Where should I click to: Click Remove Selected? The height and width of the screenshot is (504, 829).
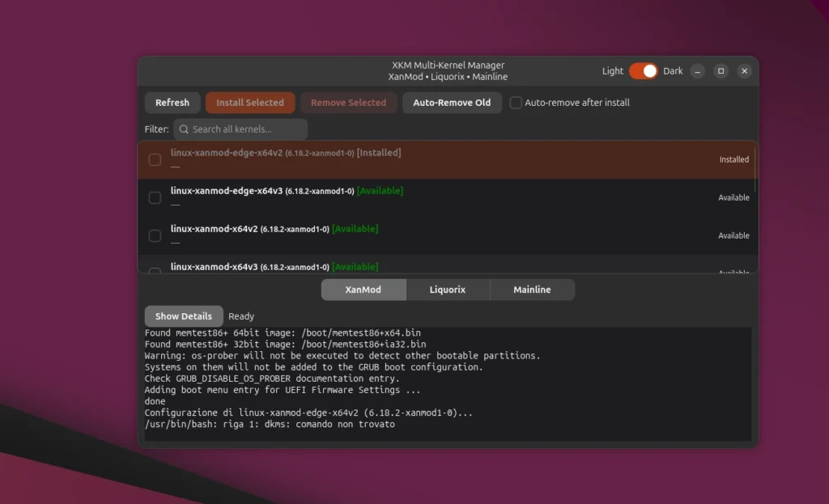pos(348,102)
